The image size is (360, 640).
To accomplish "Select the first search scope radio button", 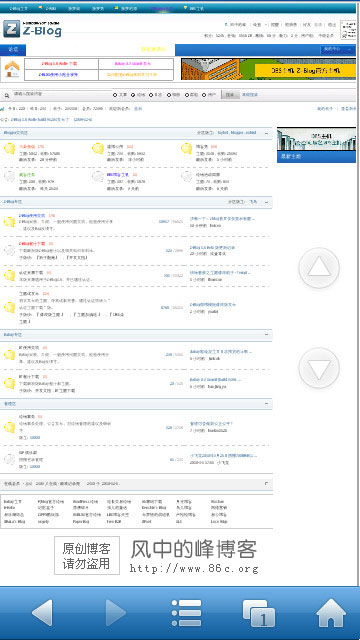I will pyautogui.click(x=115, y=95).
